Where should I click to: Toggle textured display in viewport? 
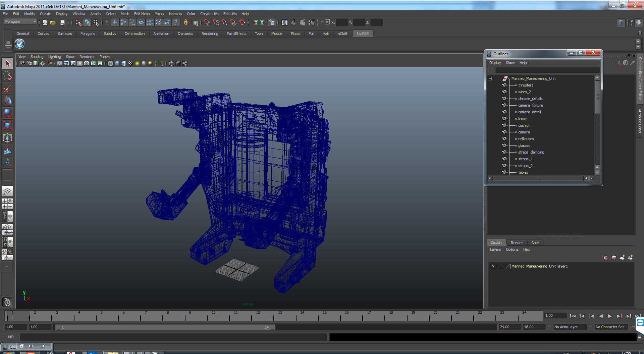point(130,63)
